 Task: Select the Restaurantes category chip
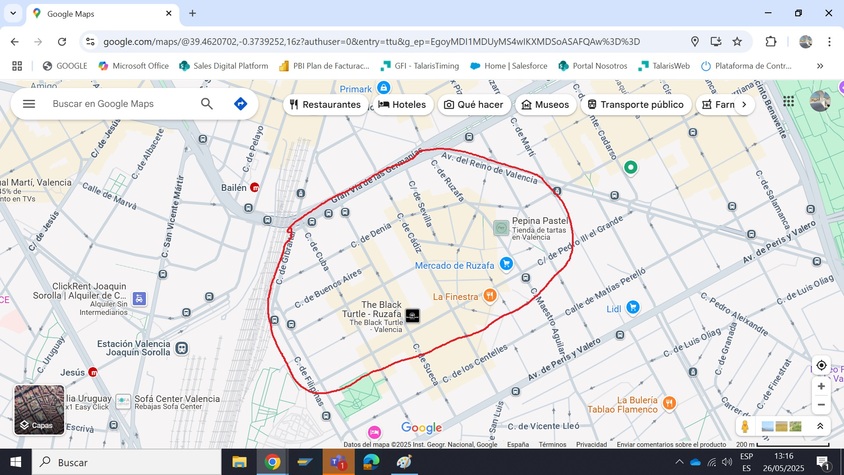pyautogui.click(x=325, y=105)
